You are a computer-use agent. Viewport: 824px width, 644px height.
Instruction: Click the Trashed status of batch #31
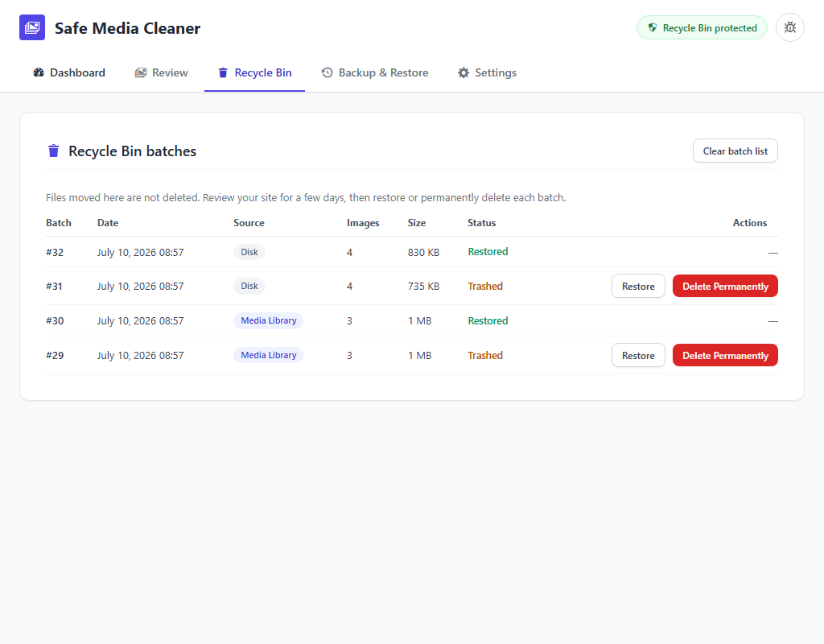coord(485,286)
